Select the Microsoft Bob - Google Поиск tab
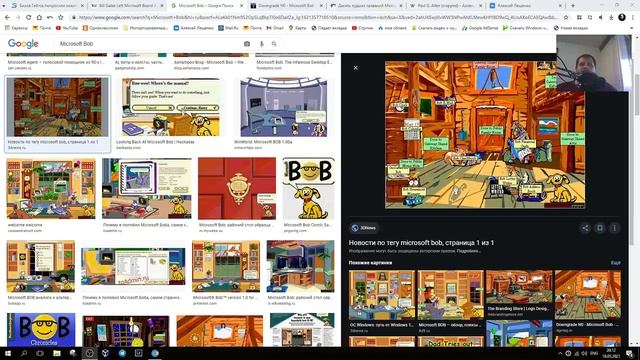Image resolution: width=640 pixels, height=360 pixels. (x=206, y=6)
